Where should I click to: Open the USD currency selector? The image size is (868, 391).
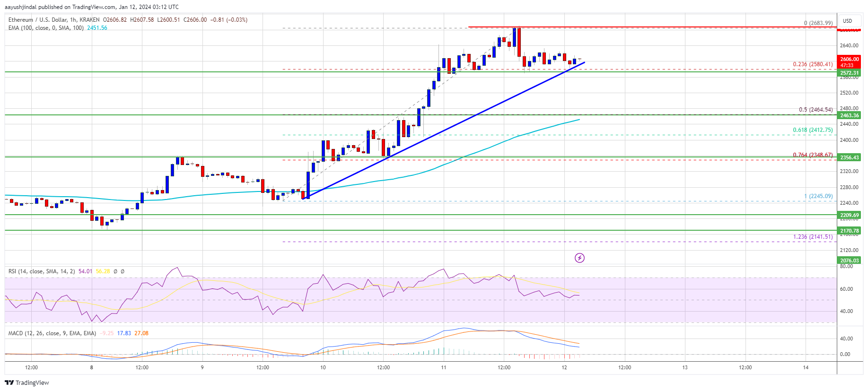847,21
